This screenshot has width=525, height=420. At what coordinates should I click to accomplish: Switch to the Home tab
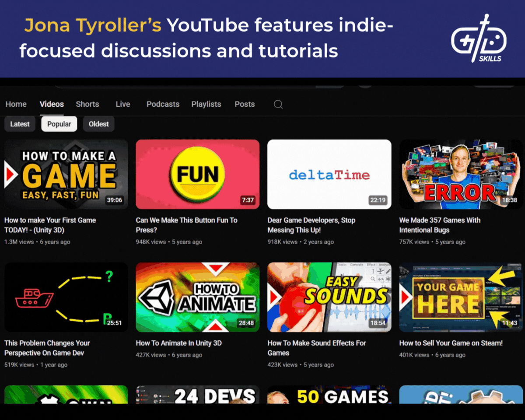(x=16, y=104)
